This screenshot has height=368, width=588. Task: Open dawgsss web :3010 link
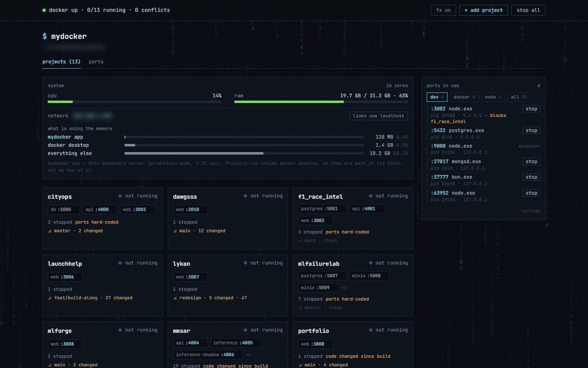pyautogui.click(x=190, y=209)
